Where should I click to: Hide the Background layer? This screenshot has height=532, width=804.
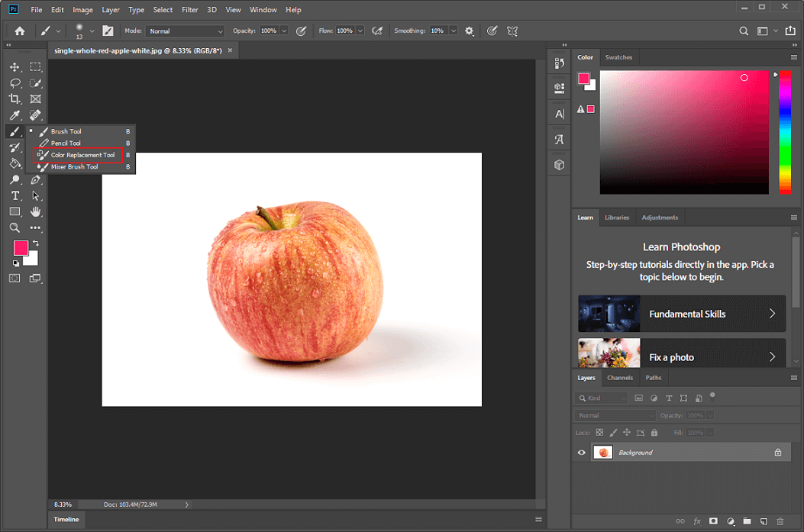click(x=581, y=452)
